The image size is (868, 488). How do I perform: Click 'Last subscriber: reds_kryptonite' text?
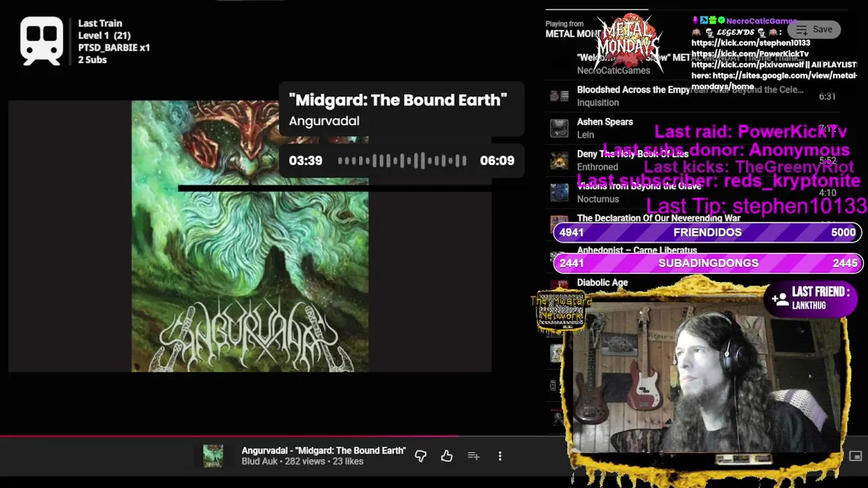[x=718, y=181]
